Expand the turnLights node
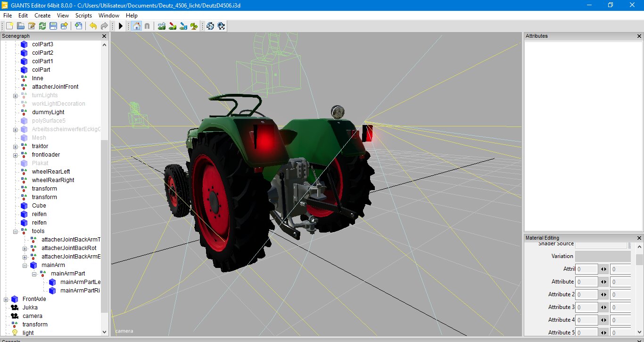Image resolution: width=644 pixels, height=342 pixels. pos(15,95)
